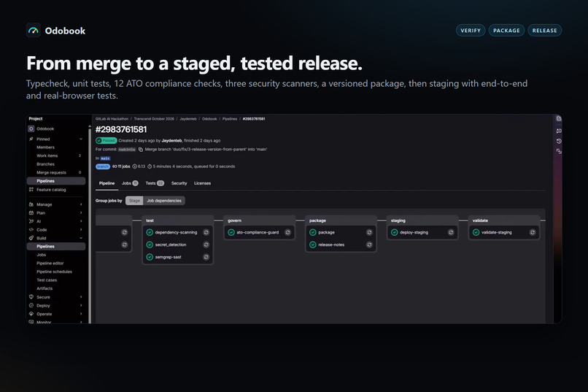This screenshot has height=392, width=588.
Task: Click the VERIFY pill at top
Action: pos(471,31)
